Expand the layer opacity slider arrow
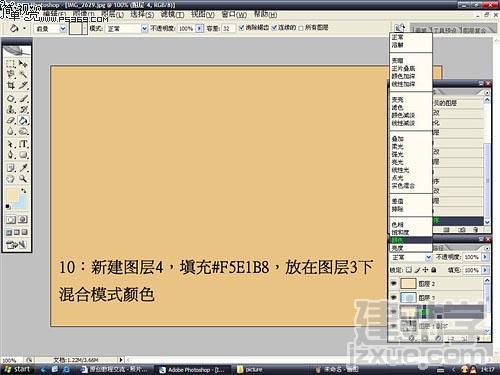 point(485,257)
